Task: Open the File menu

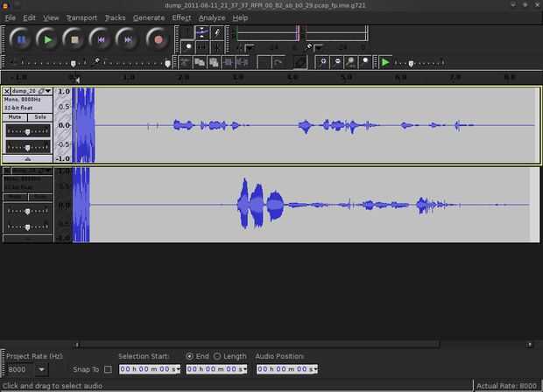Action: (x=10, y=17)
